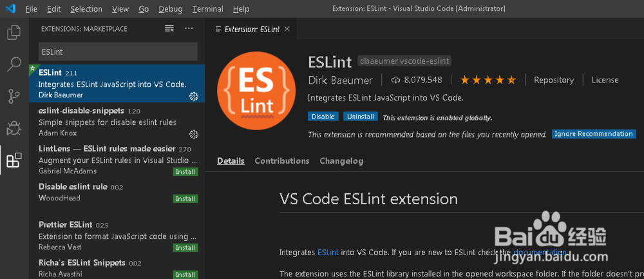Close the Extension: ESLint tab
The height and width of the screenshot is (279, 644).
(x=287, y=29)
